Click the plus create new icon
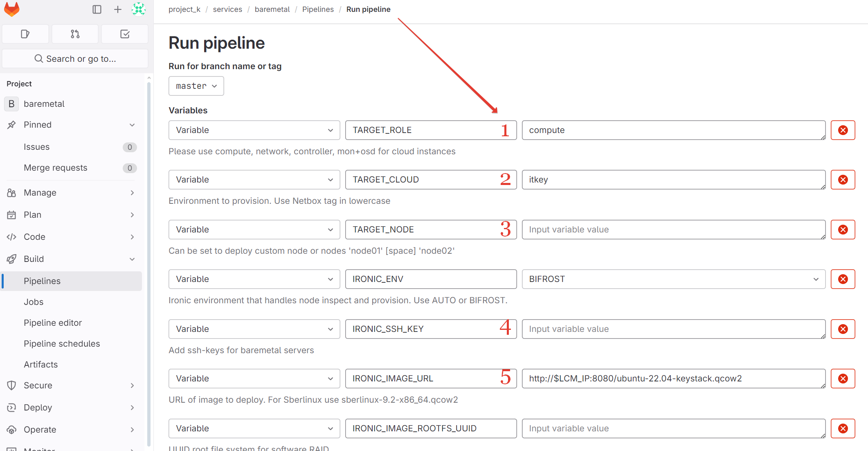The height and width of the screenshot is (451, 868). click(x=118, y=9)
